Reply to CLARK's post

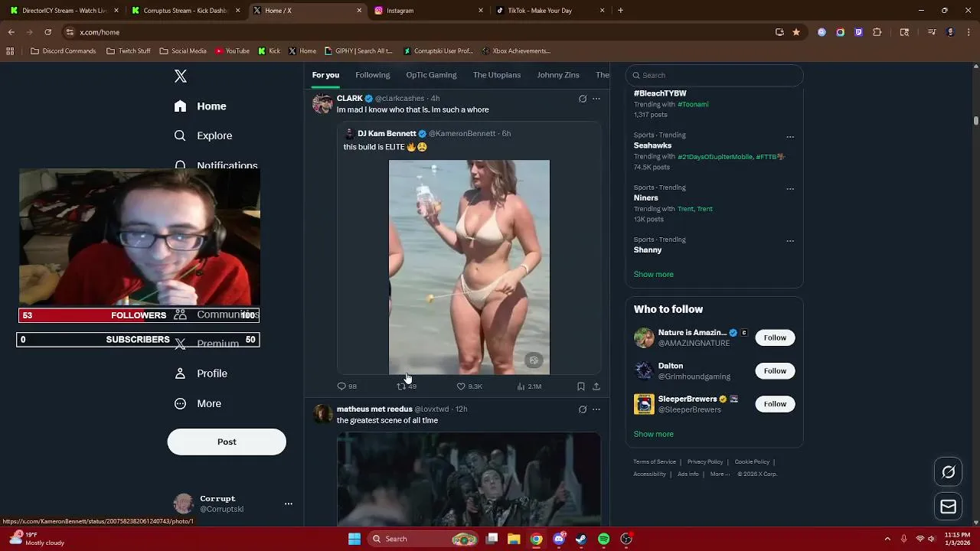347,386
